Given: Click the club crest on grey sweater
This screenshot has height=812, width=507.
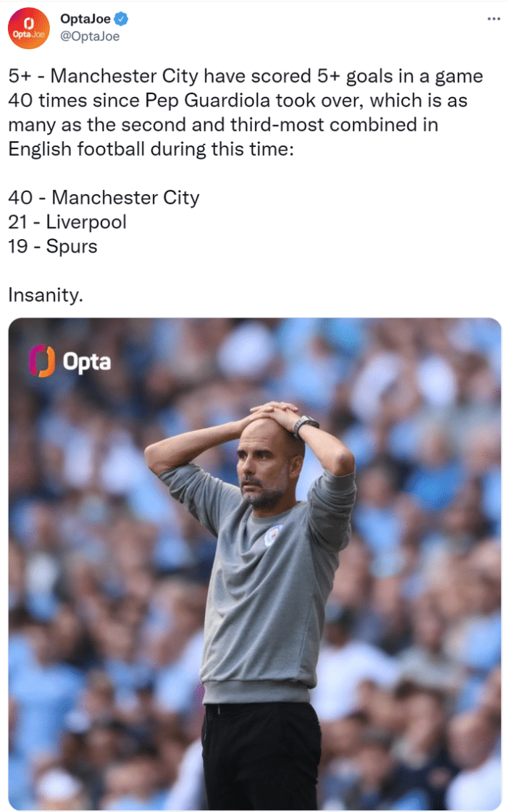Looking at the screenshot, I should click(273, 536).
